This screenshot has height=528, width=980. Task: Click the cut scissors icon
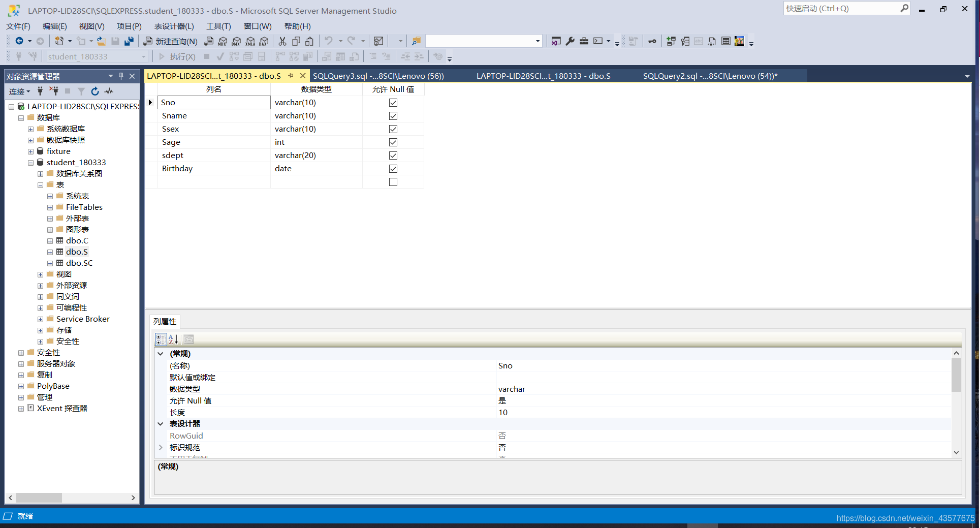coord(282,41)
